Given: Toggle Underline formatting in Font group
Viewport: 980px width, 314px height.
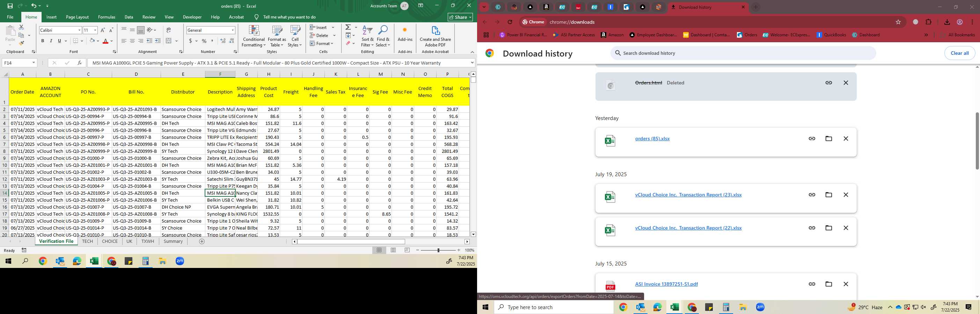Looking at the screenshot, I should (x=59, y=41).
